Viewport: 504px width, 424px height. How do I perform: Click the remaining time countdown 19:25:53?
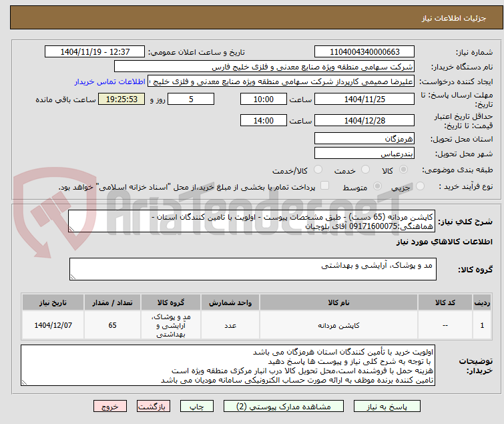click(x=121, y=99)
